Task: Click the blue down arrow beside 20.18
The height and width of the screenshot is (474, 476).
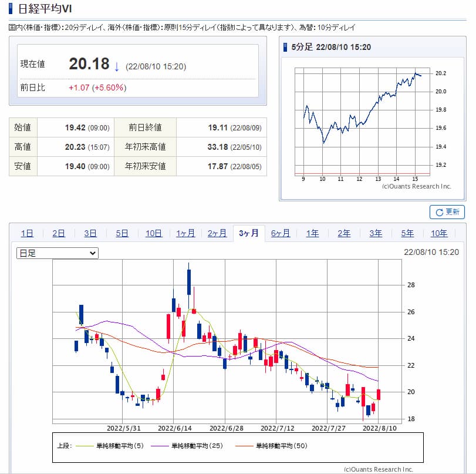Action: tap(117, 66)
